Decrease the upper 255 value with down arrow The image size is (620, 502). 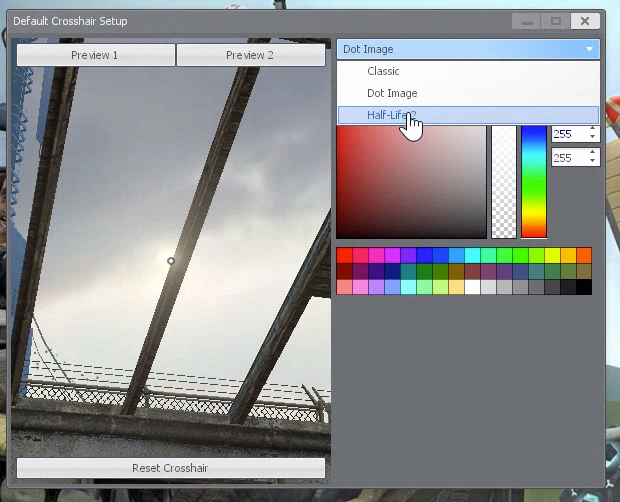click(x=592, y=136)
